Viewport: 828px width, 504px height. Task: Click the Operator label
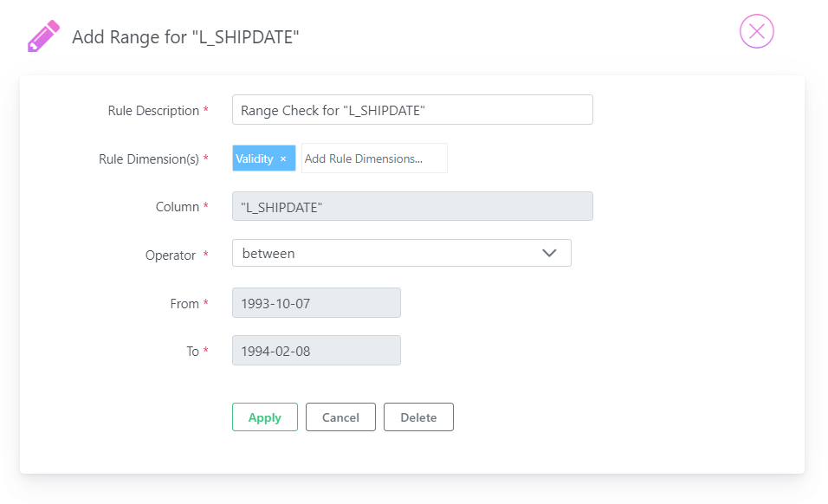[170, 255]
